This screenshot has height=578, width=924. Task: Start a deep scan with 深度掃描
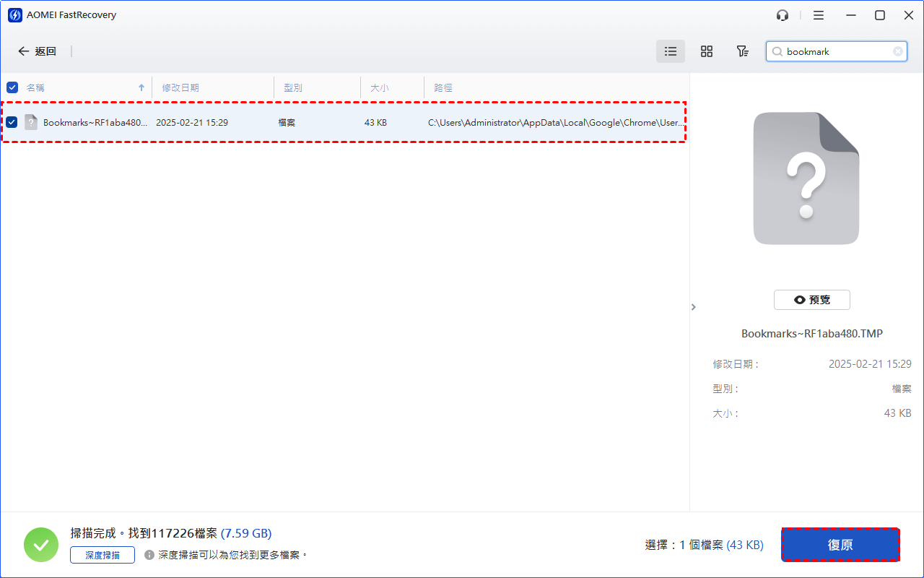103,555
